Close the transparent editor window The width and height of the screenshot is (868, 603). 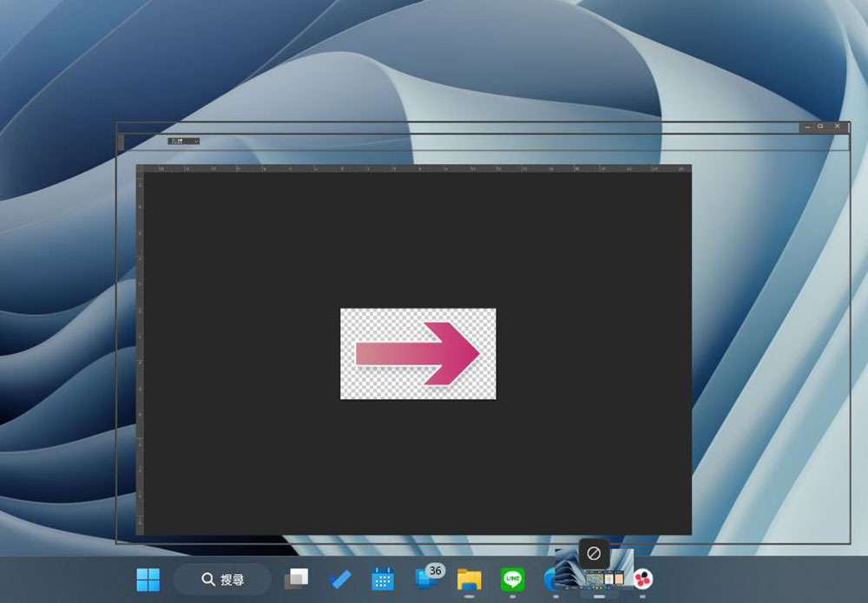[838, 127]
